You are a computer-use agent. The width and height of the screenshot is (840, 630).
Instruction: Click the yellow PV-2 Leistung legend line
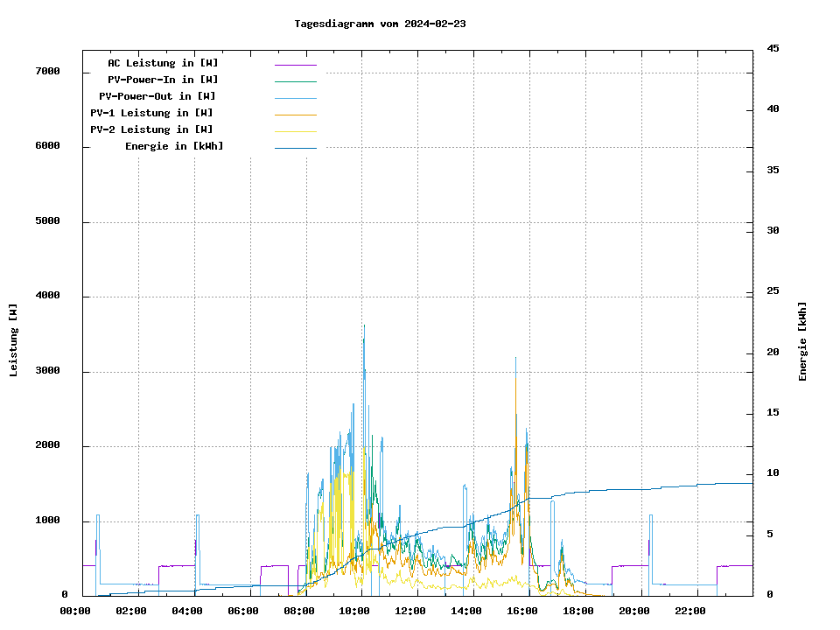click(295, 130)
